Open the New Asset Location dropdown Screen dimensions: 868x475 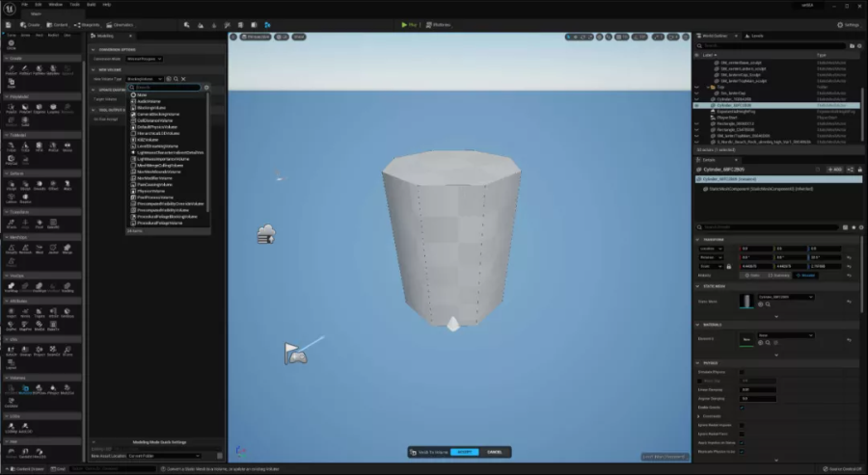(x=164, y=456)
